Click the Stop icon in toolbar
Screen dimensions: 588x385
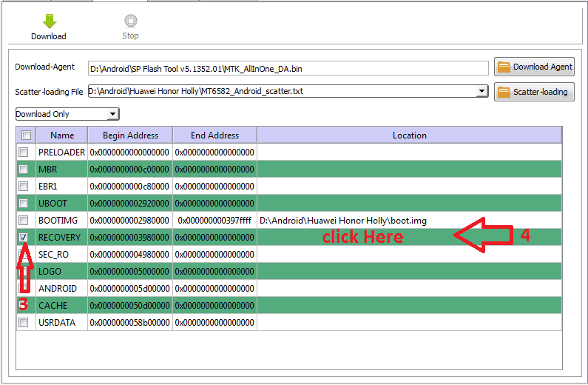(130, 21)
